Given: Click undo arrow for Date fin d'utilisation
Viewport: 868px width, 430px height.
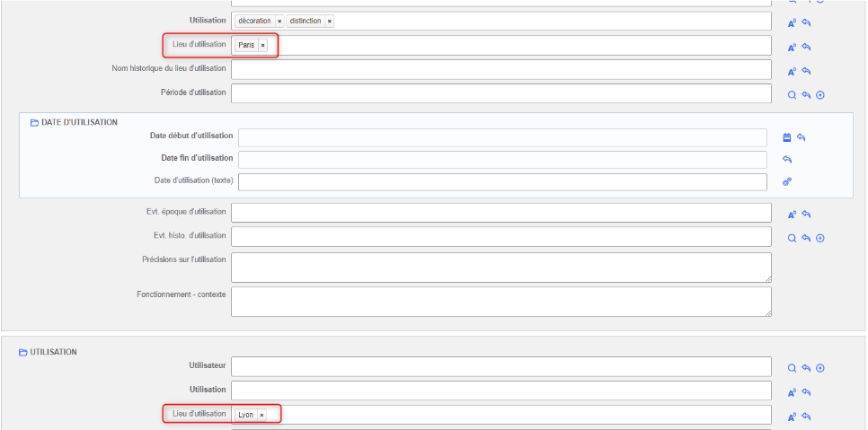Looking at the screenshot, I should pyautogui.click(x=787, y=159).
